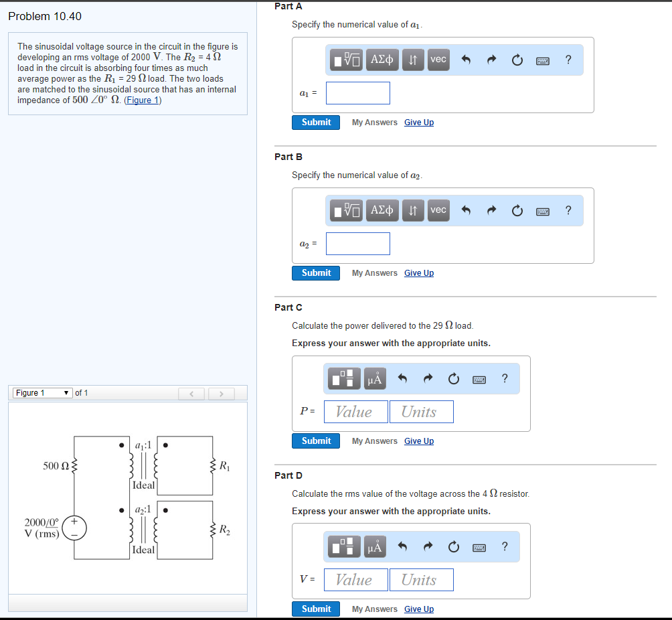
Task: Click the a1 answer input box
Action: click(357, 92)
